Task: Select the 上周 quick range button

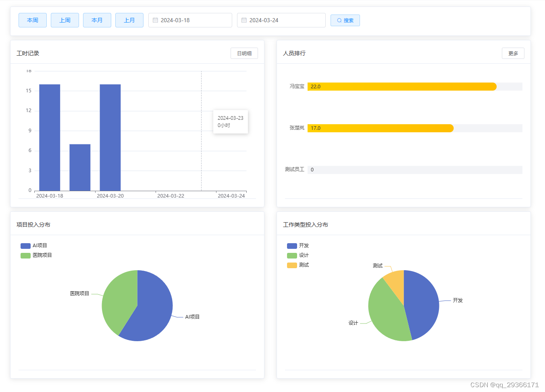Action: pyautogui.click(x=65, y=20)
